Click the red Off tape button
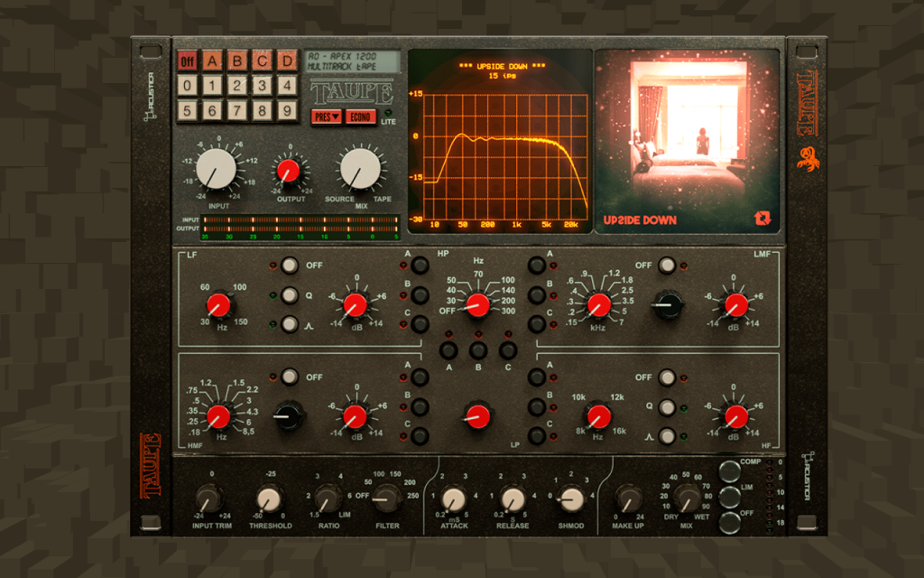The width and height of the screenshot is (924, 578). pos(188,61)
